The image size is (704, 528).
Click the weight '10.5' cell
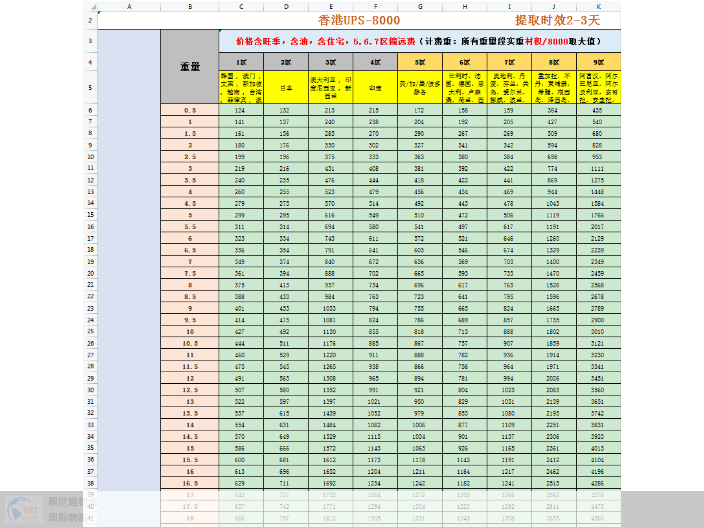190,343
